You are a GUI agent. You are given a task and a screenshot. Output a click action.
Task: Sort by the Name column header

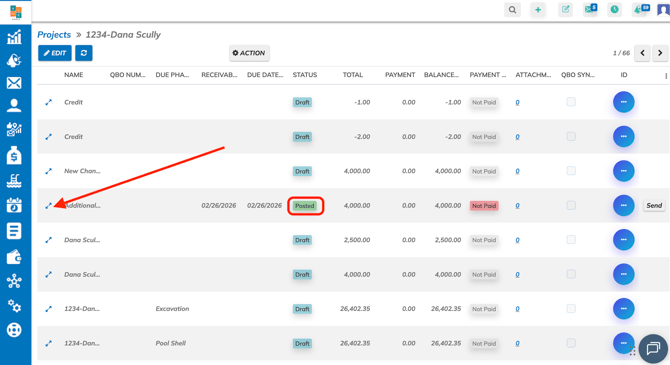[73, 75]
